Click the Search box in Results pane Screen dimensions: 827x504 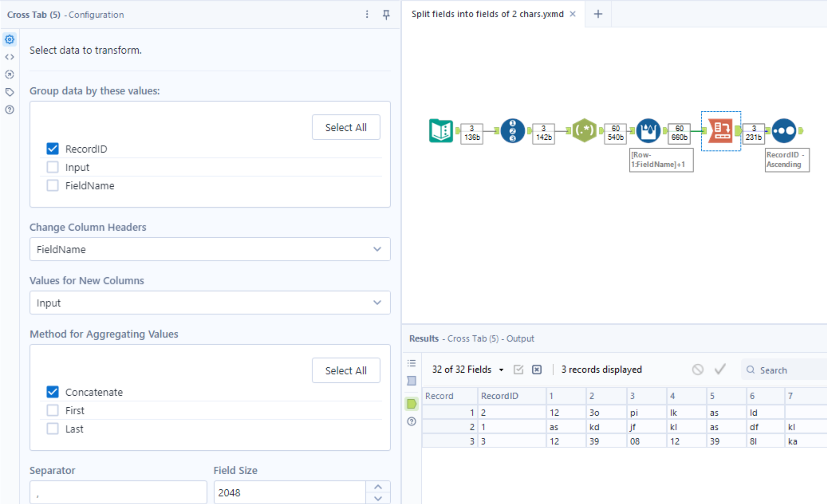coord(782,370)
